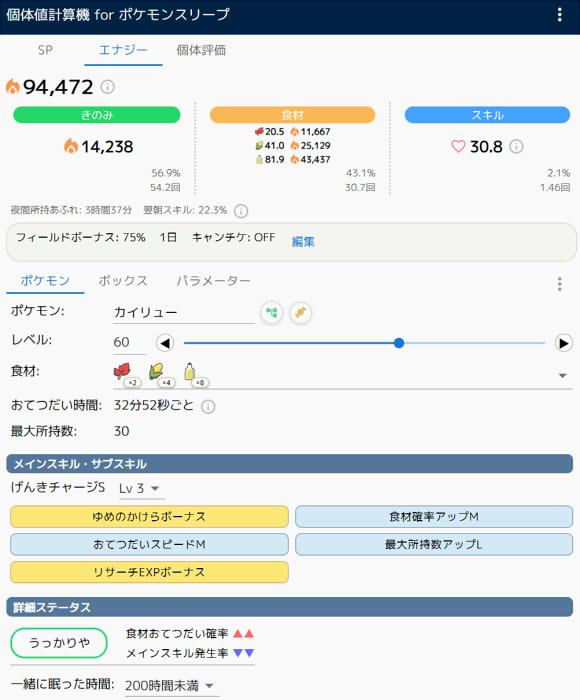Click the 食材 orange header
This screenshot has height=700, width=580.
292,115
